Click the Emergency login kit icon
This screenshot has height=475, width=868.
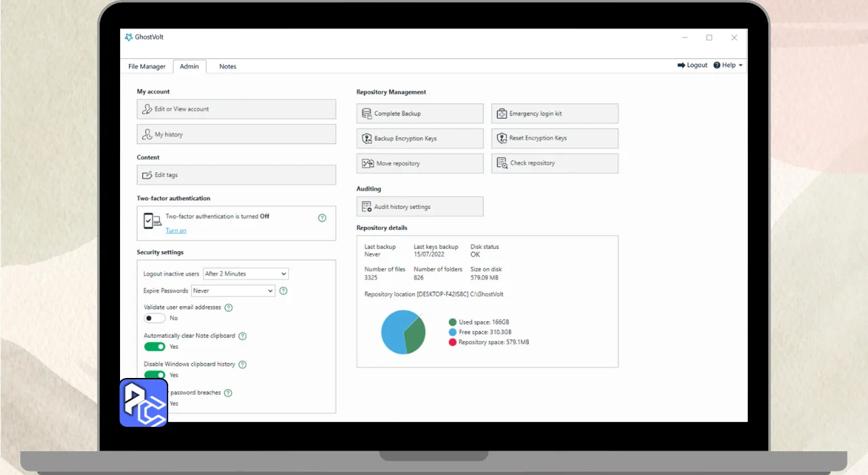click(x=502, y=113)
